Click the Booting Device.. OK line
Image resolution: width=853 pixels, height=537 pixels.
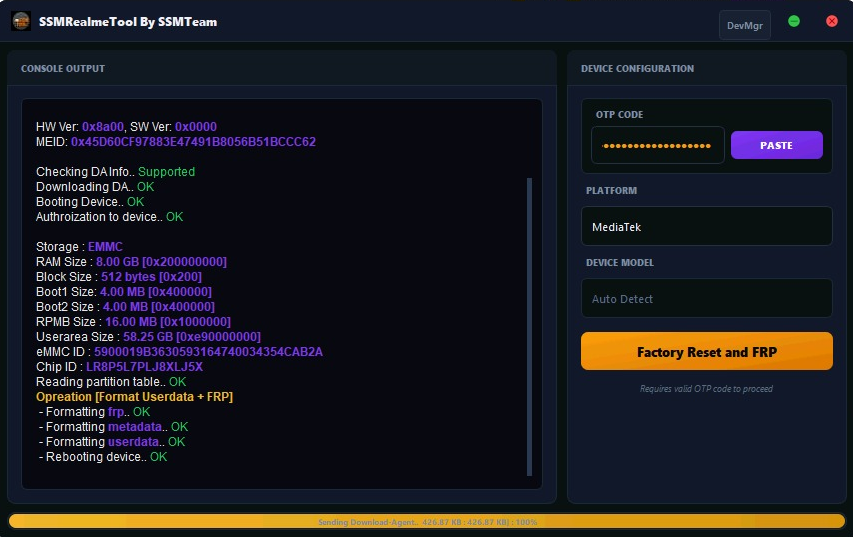90,202
